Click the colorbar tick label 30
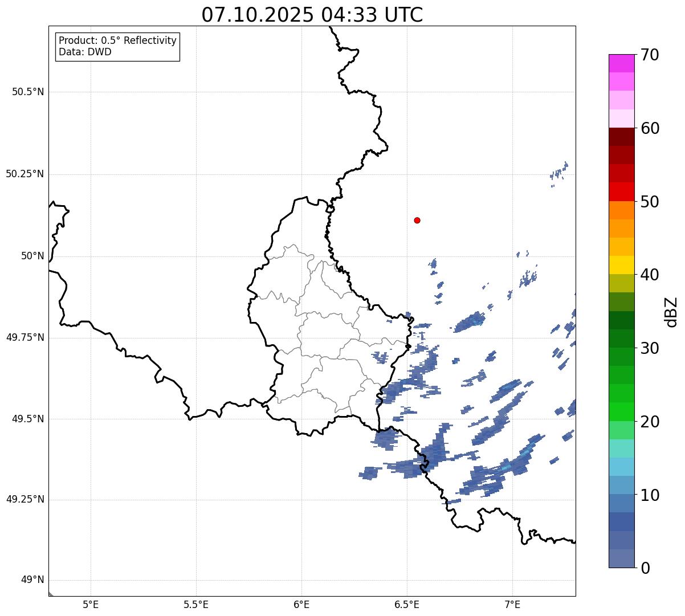Viewport: 685px width, 616px height. click(650, 348)
